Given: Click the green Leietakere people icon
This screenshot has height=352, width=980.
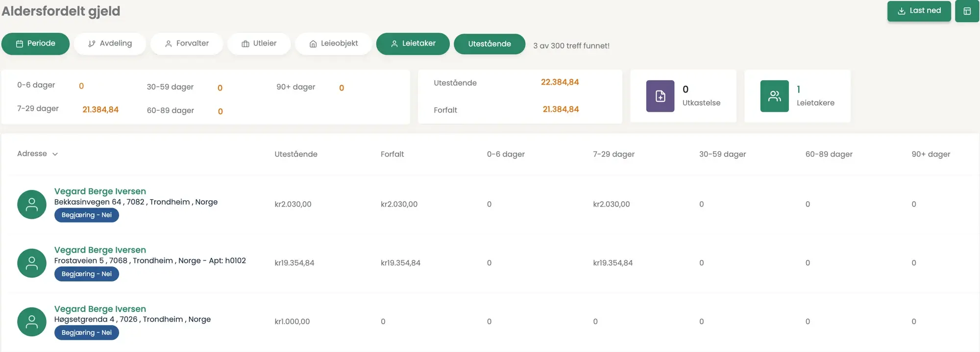Looking at the screenshot, I should tap(774, 96).
